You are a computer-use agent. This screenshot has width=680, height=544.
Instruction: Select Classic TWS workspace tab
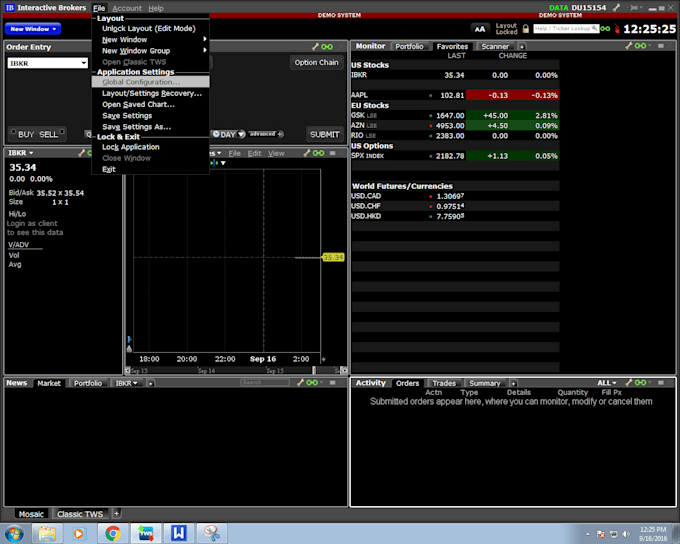(80, 514)
